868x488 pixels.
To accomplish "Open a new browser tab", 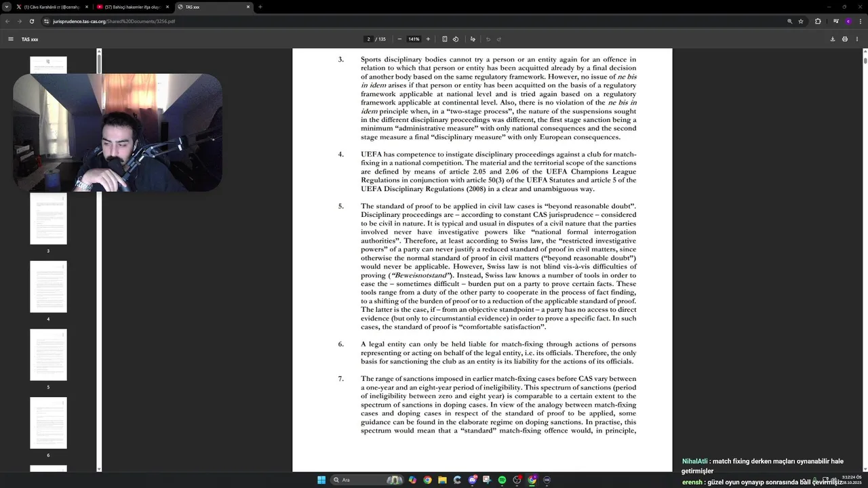I will [x=260, y=7].
